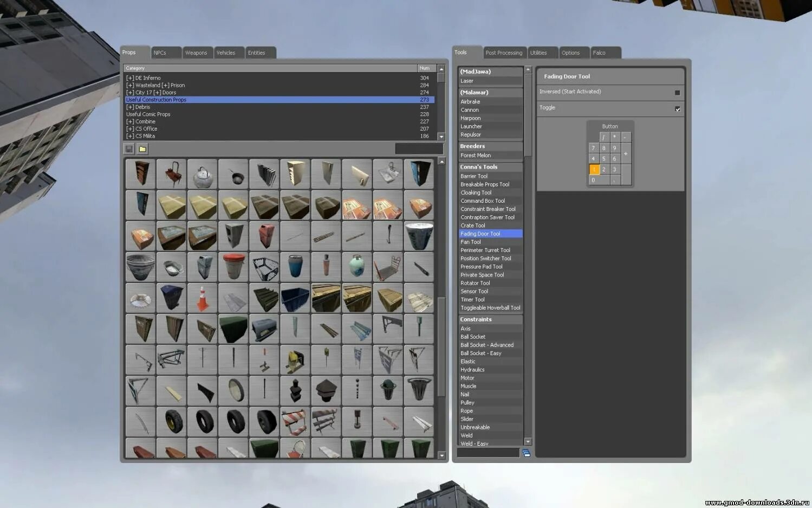Spawn the red-lidded plastic bucket prop
812x508 pixels.
click(x=233, y=267)
